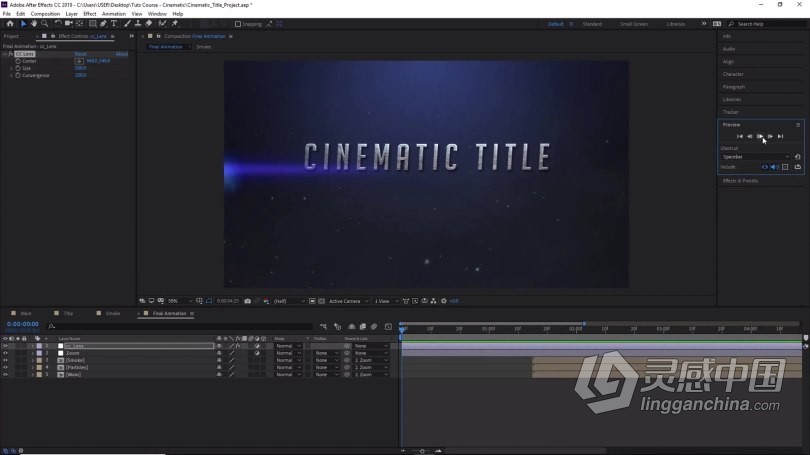Take a snapshot with camera icon

247,301
